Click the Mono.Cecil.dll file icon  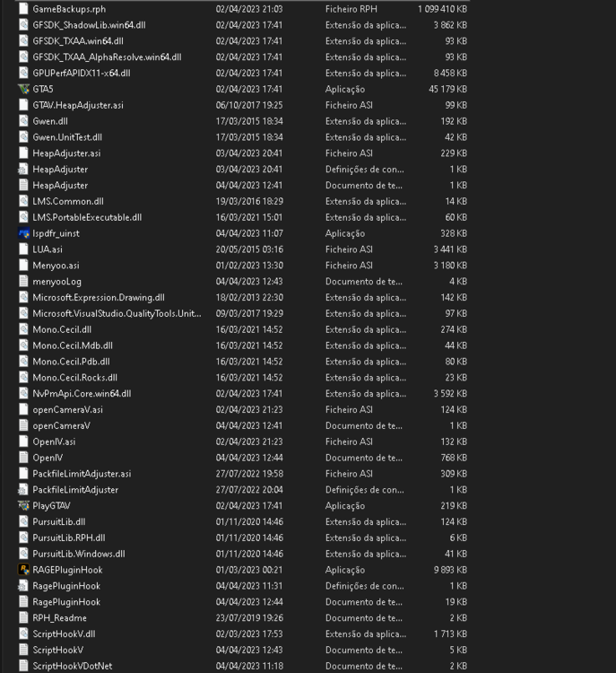point(23,329)
